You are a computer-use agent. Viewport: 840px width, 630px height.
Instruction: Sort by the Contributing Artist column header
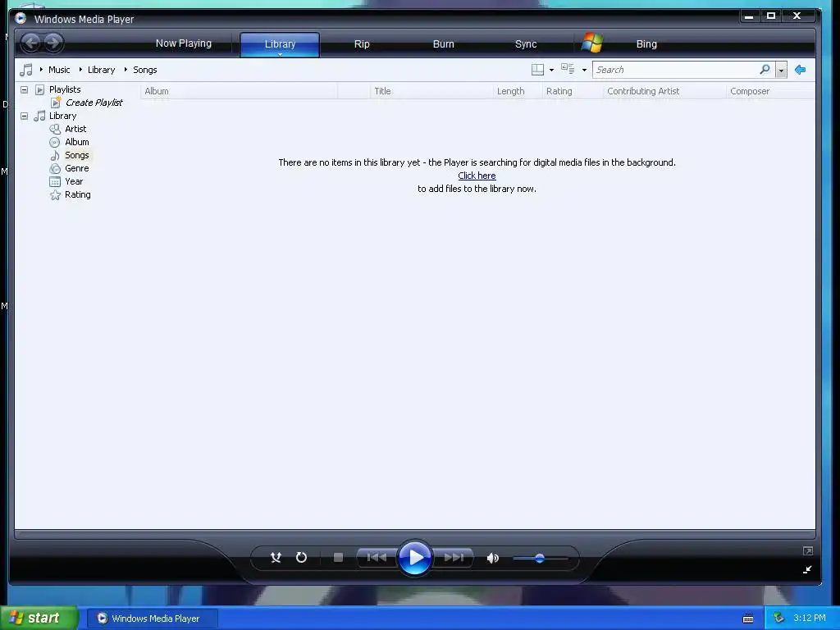(664, 91)
